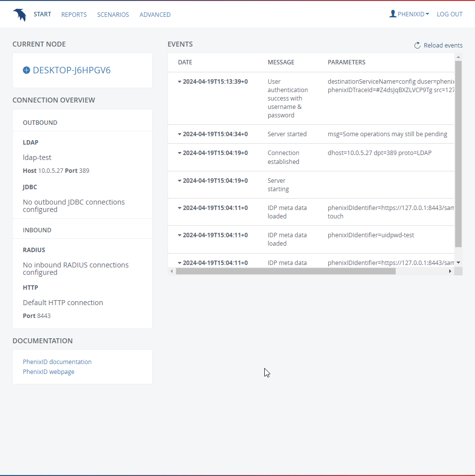
Task: Click the phenixIDIdentifier=uidpwd-test parameter cell
Action: [371, 235]
